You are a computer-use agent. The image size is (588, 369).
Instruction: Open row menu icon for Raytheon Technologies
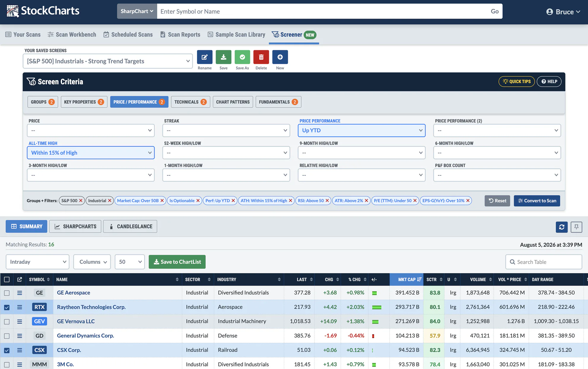20,307
